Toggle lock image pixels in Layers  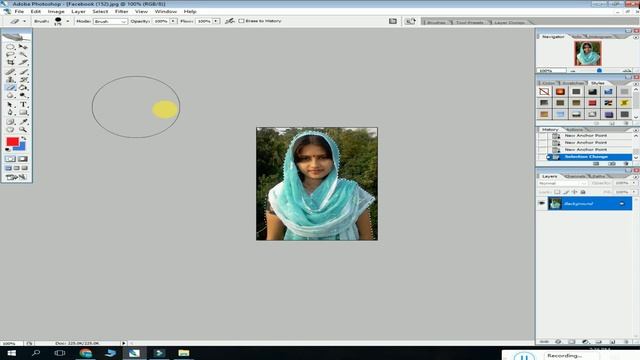pos(566,192)
